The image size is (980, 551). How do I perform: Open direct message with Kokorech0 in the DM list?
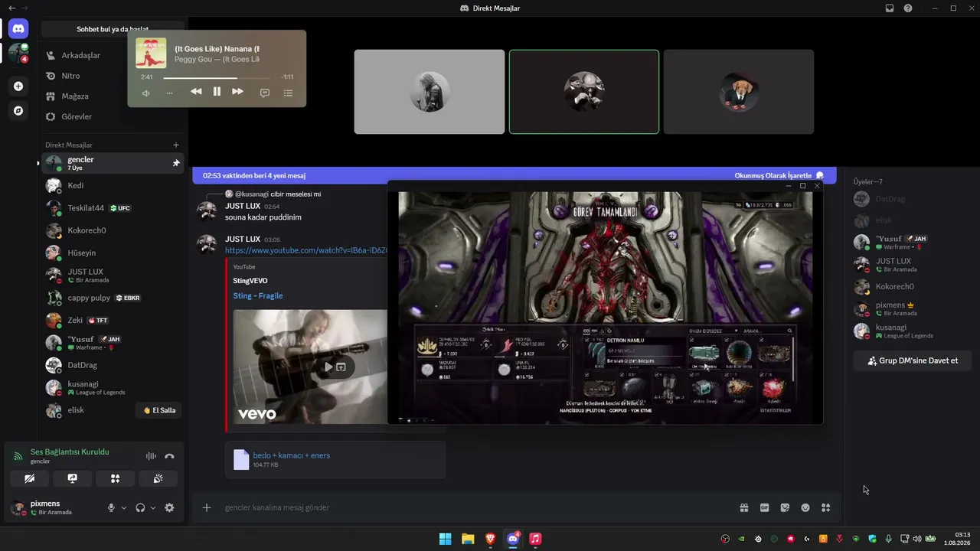tap(113, 230)
